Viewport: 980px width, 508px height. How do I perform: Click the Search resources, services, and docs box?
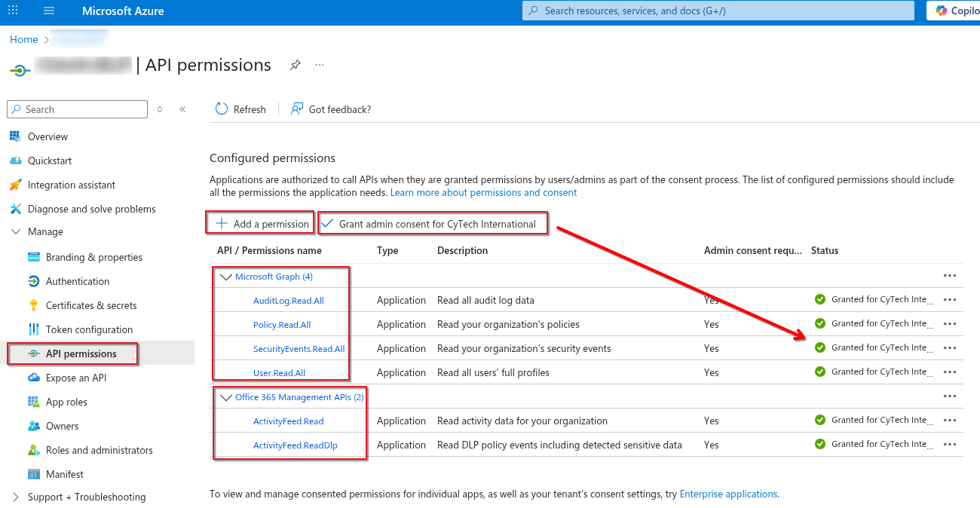coord(717,11)
